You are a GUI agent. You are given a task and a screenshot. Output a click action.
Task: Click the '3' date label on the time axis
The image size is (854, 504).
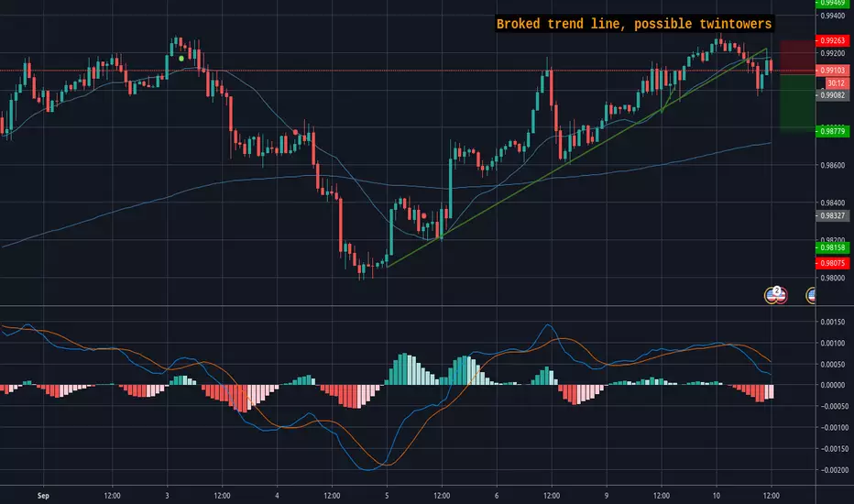click(167, 496)
